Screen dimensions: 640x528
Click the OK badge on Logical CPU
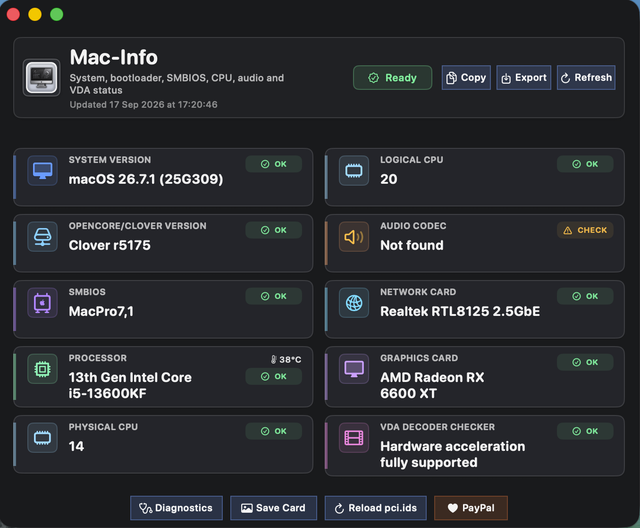coord(585,164)
